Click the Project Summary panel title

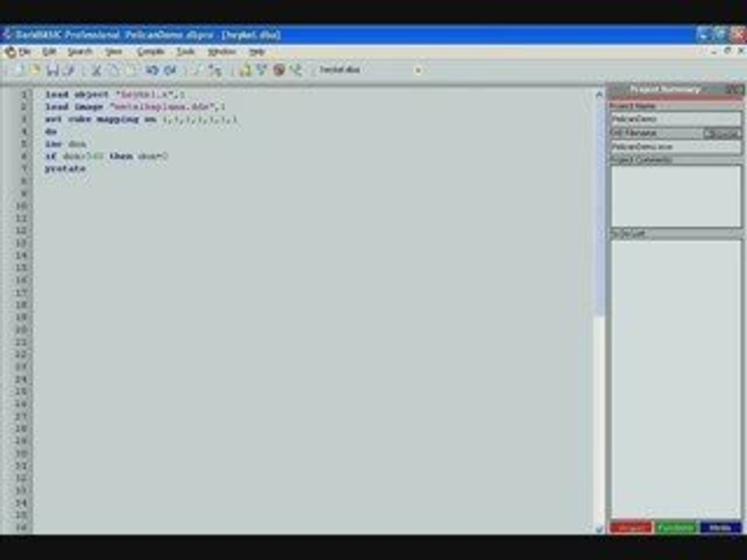point(665,89)
